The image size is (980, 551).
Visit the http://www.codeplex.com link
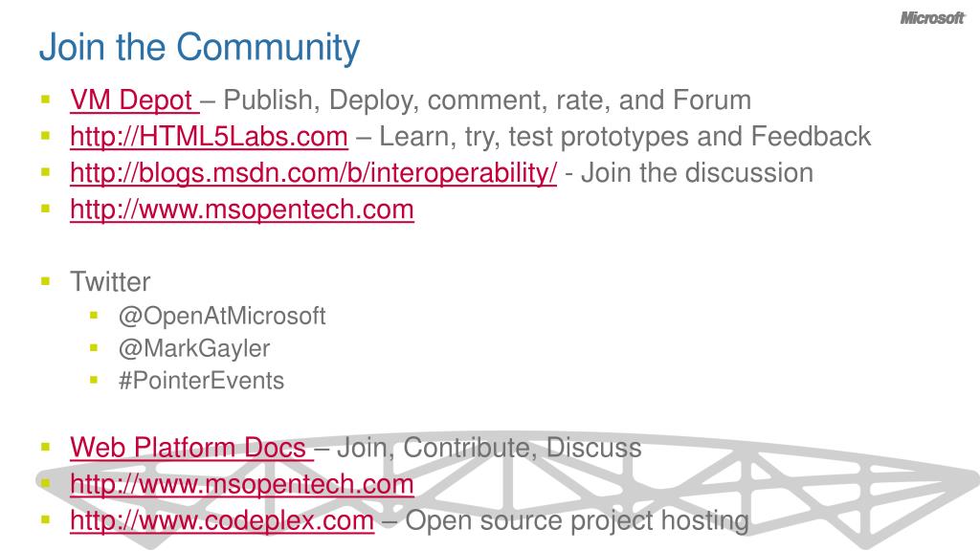pyautogui.click(x=222, y=520)
